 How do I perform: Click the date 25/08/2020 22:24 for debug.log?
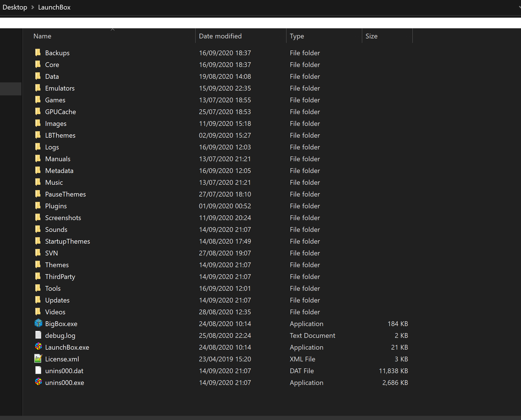click(x=225, y=336)
